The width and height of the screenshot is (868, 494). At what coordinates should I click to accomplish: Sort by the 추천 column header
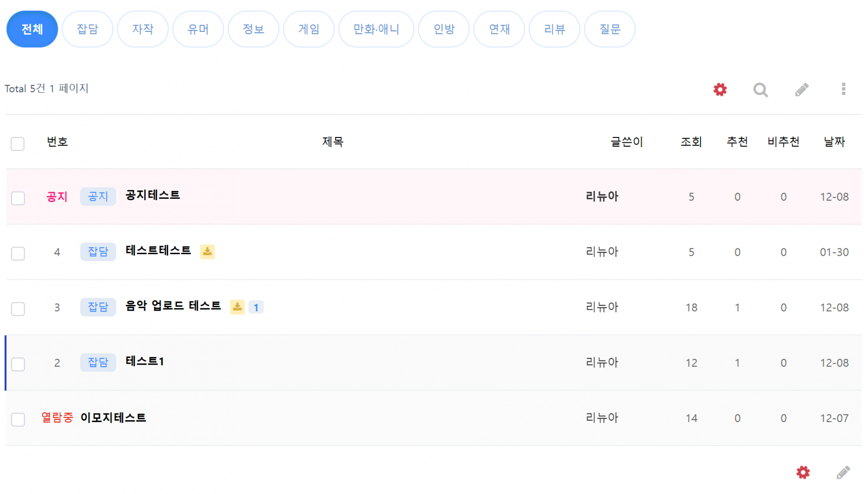737,142
